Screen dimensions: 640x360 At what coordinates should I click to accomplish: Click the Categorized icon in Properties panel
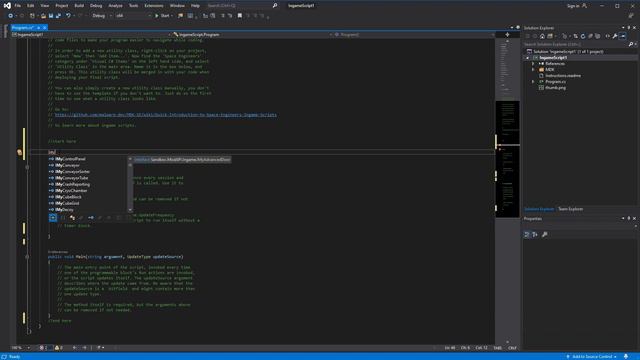[527, 235]
